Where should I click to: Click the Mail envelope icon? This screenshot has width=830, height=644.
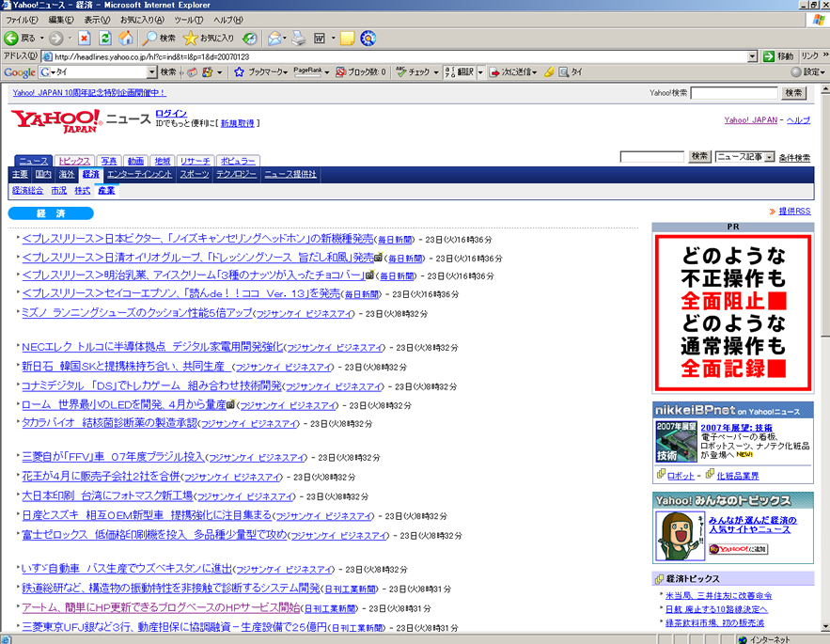pos(274,39)
